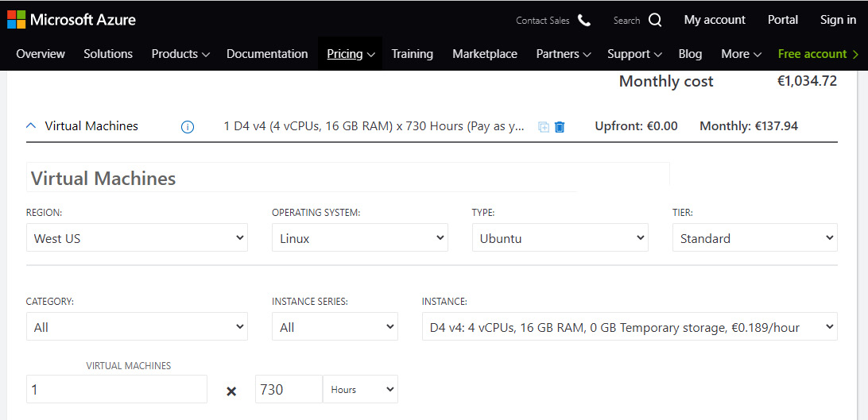Delete the Virtual Machines entry with trash icon
This screenshot has width=868, height=420.
[x=560, y=126]
